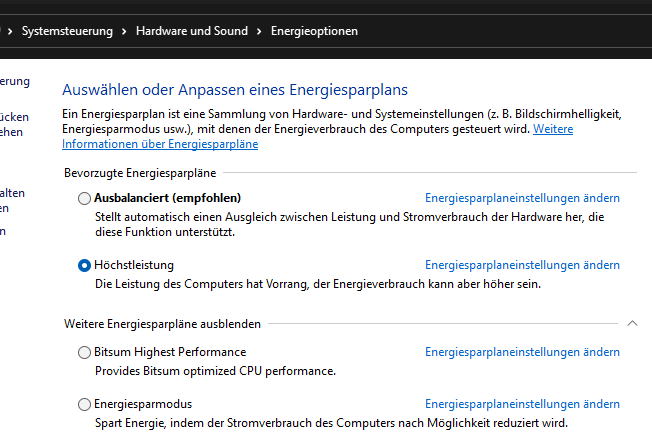Viewport: 652px width, 445px height.
Task: Navigate to Hardware und Sound breadcrumb
Action: point(191,31)
